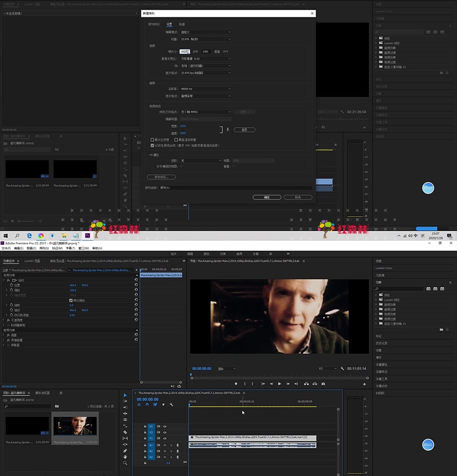The width and height of the screenshot is (457, 476).
Task: Click the new bin icon in lower Effects panel
Action: (x=441, y=329)
